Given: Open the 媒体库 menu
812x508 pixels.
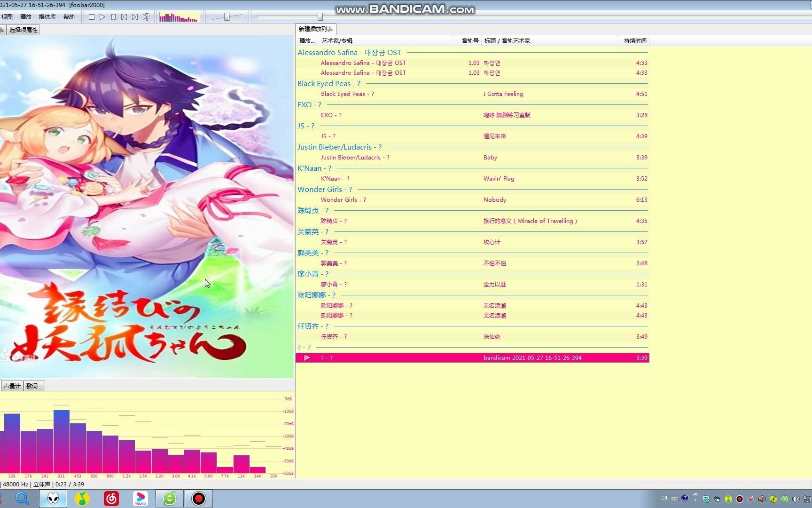Looking at the screenshot, I should click(47, 17).
